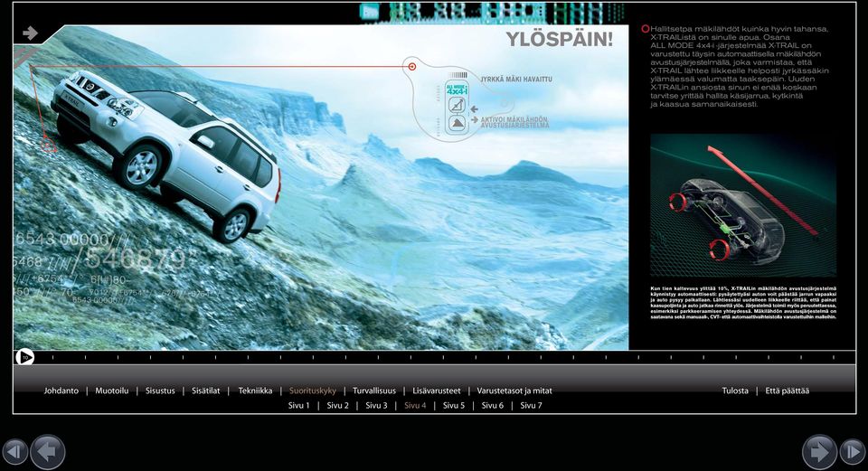The height and width of the screenshot is (471, 868).
Task: Go to Sivu 6
Action: point(493,406)
